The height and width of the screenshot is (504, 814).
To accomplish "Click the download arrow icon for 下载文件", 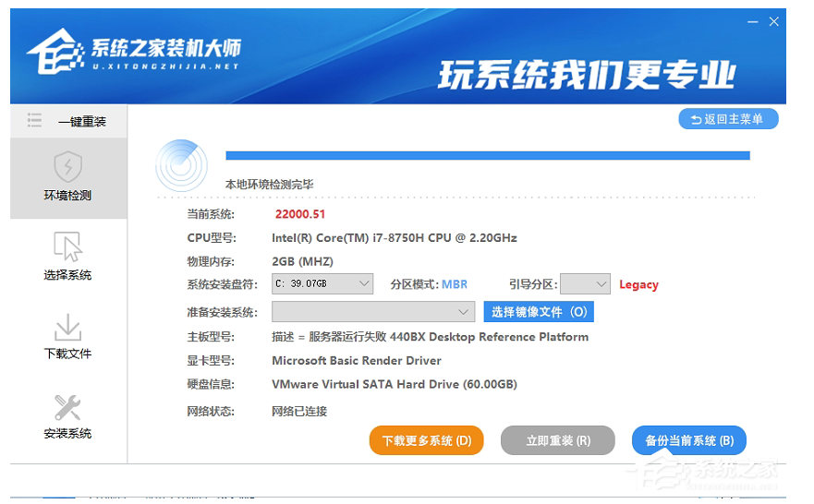I will click(68, 327).
